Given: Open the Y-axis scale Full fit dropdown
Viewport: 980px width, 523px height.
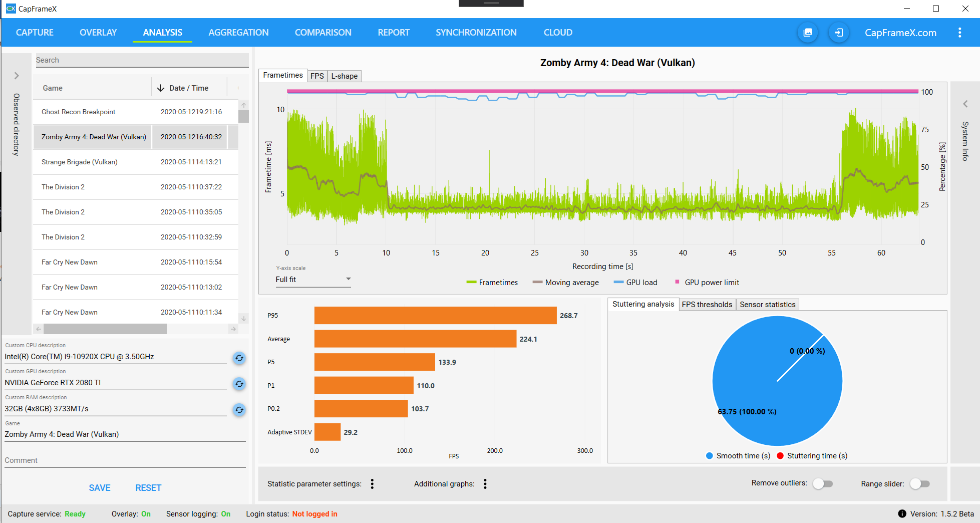Looking at the screenshot, I should coord(313,280).
